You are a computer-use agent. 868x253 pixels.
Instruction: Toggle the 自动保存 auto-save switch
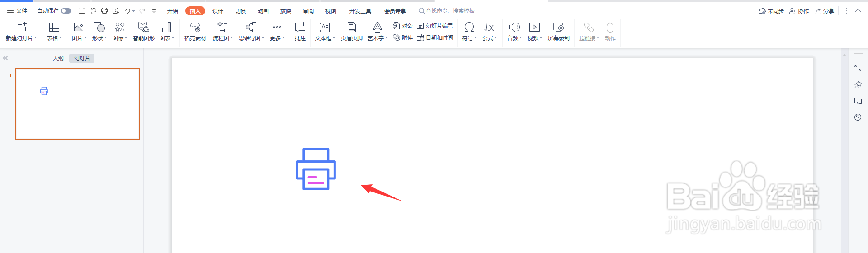pyautogui.click(x=66, y=11)
